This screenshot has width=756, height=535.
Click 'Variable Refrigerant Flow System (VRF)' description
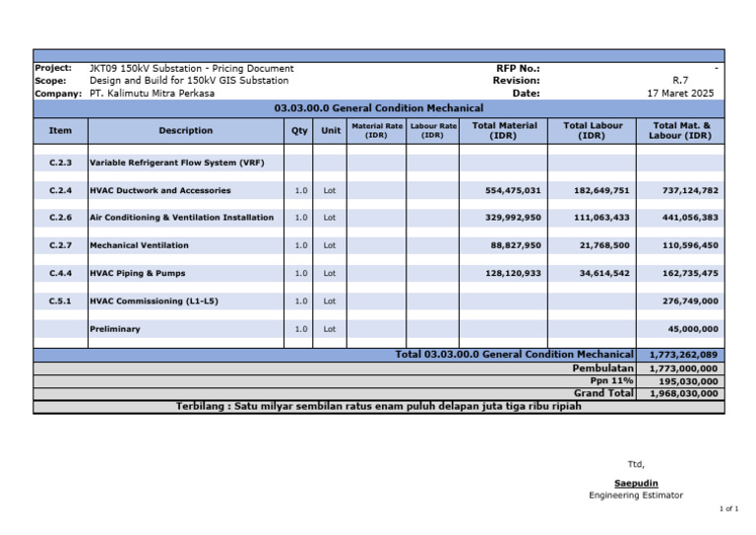point(177,163)
